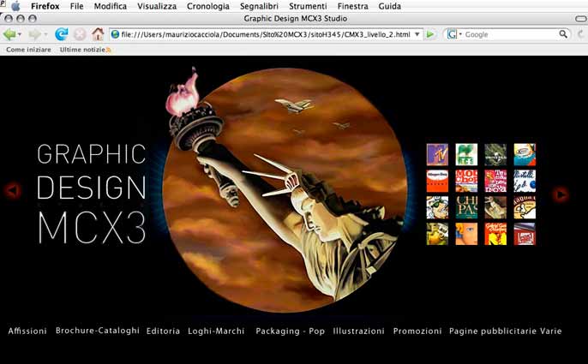The width and height of the screenshot is (588, 364).
Task: Select the white handwritten script thumbnail
Action: pos(525,181)
